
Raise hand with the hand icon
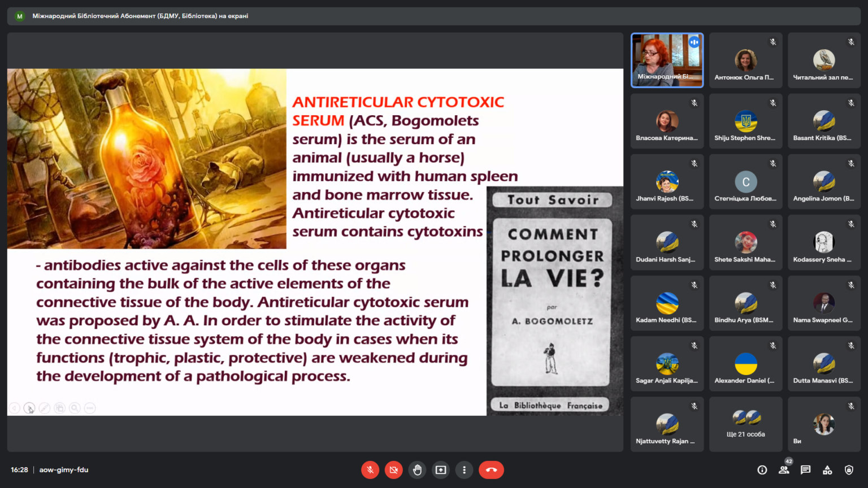[x=417, y=470]
